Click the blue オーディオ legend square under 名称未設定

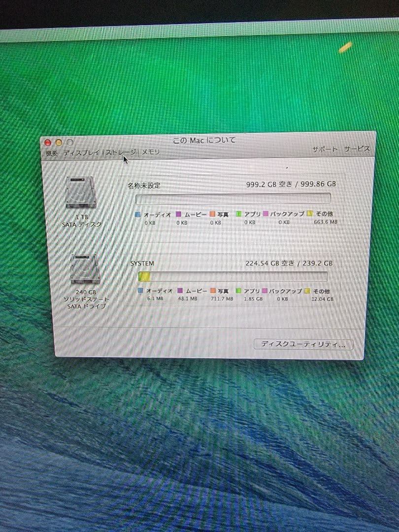coord(139,215)
